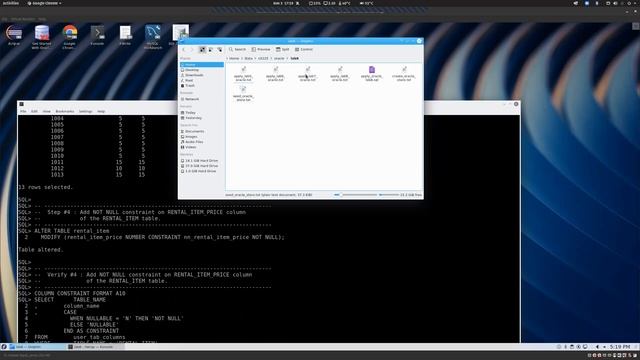Open Search in Dolphin toolbar
The width and height of the screenshot is (640, 360).
click(x=237, y=49)
